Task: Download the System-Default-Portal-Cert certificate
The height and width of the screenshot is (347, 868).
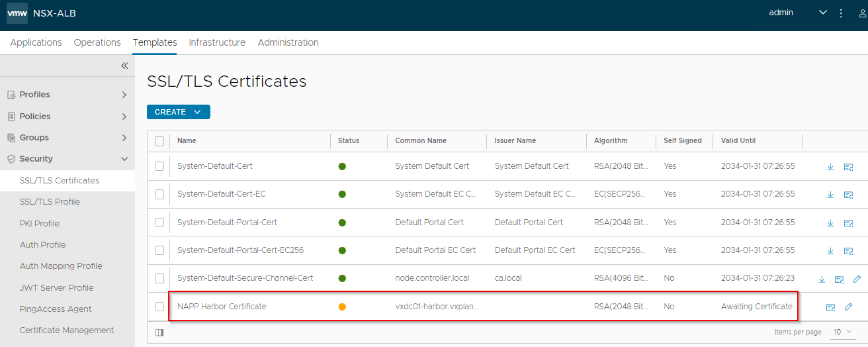Action: click(830, 223)
